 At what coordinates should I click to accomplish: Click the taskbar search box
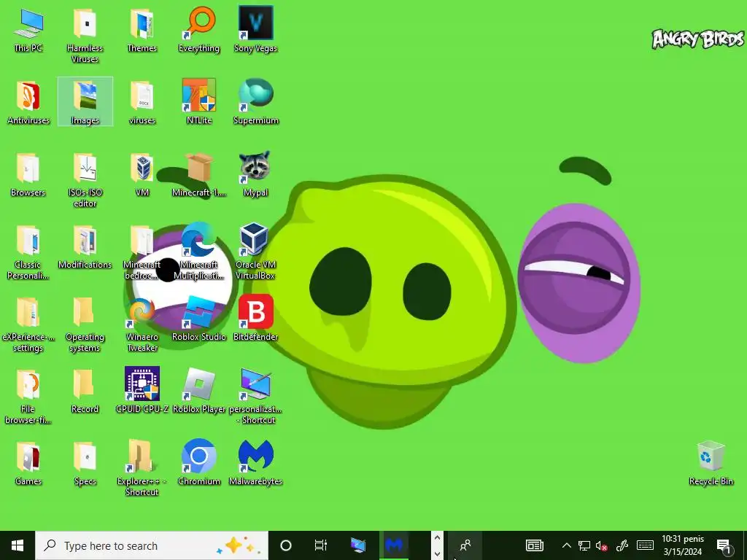[152, 545]
